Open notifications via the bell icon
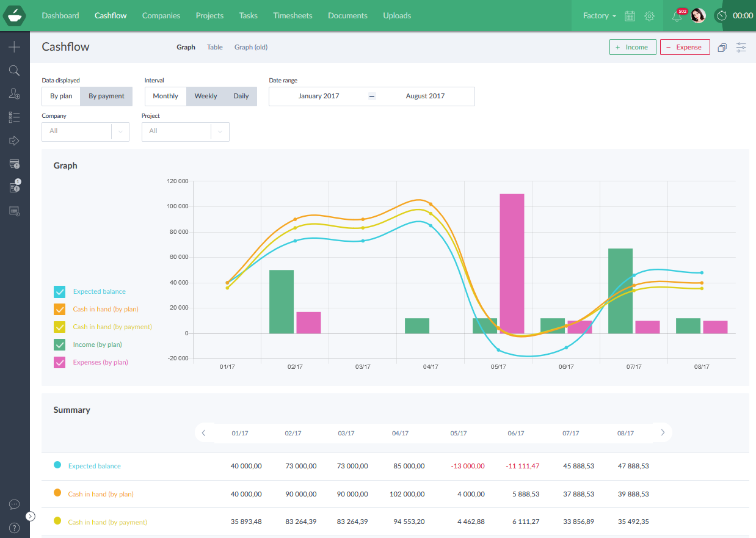The width and height of the screenshot is (756, 538). pyautogui.click(x=677, y=16)
